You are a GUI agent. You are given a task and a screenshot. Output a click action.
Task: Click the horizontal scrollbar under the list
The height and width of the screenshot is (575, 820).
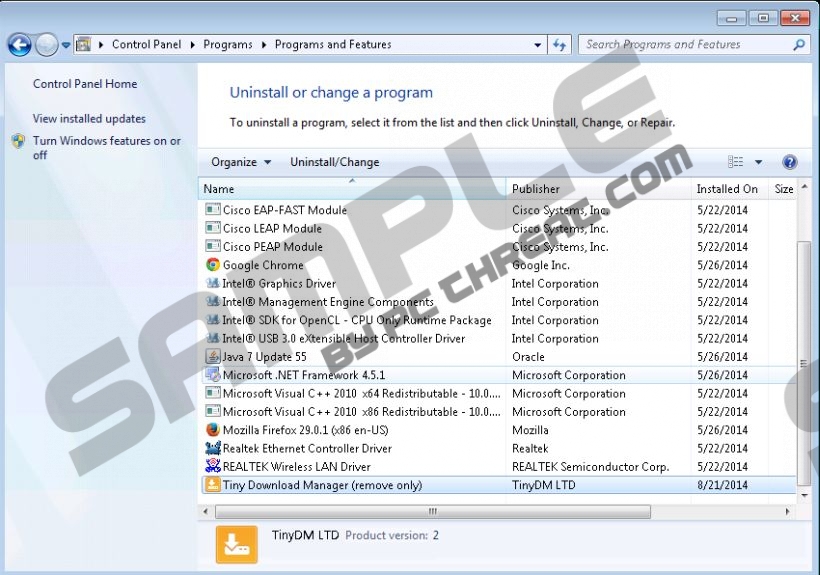click(432, 511)
